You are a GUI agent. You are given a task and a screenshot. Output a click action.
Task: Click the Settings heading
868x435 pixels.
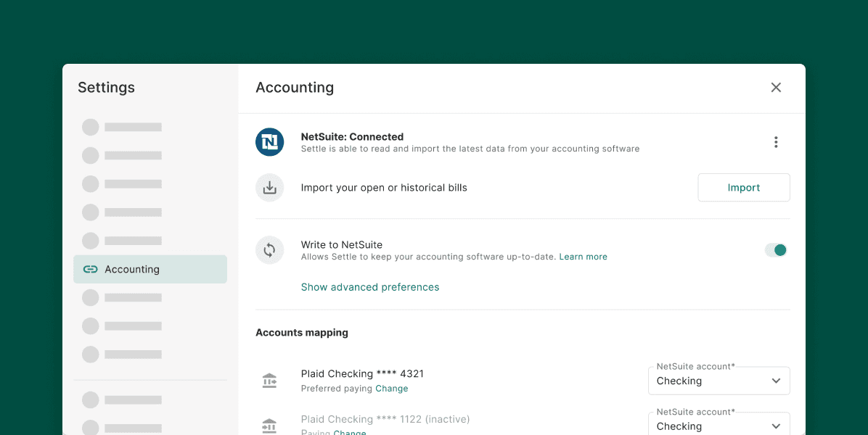(106, 87)
